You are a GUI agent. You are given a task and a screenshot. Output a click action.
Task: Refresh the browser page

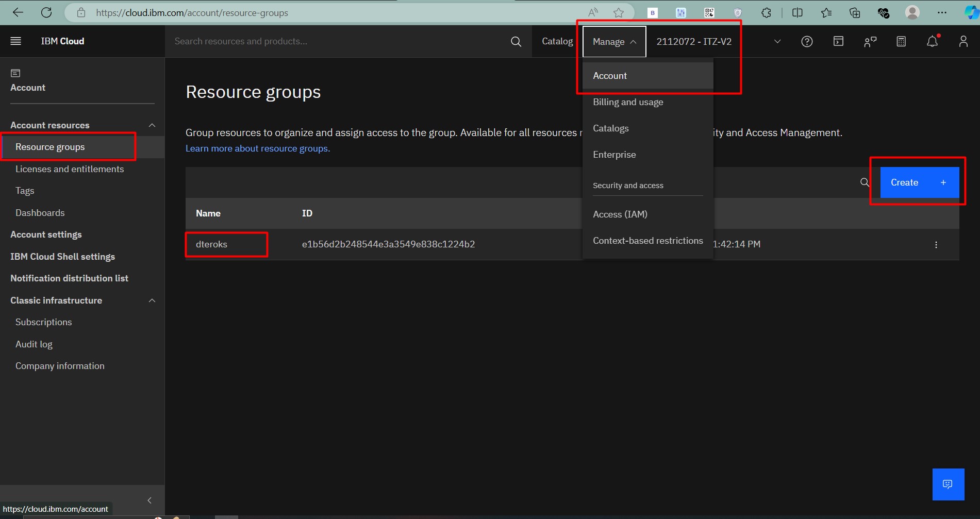click(46, 12)
